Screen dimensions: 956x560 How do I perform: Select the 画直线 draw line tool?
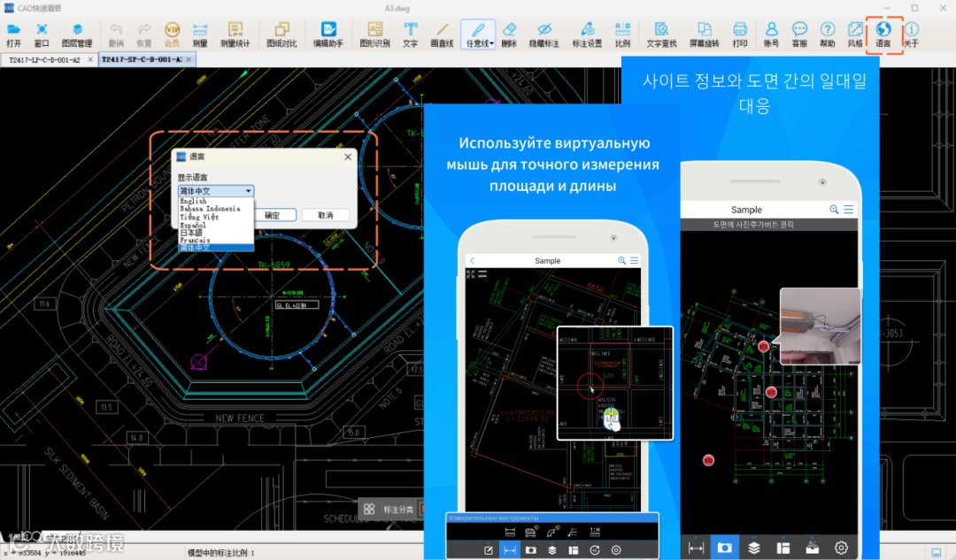[442, 35]
